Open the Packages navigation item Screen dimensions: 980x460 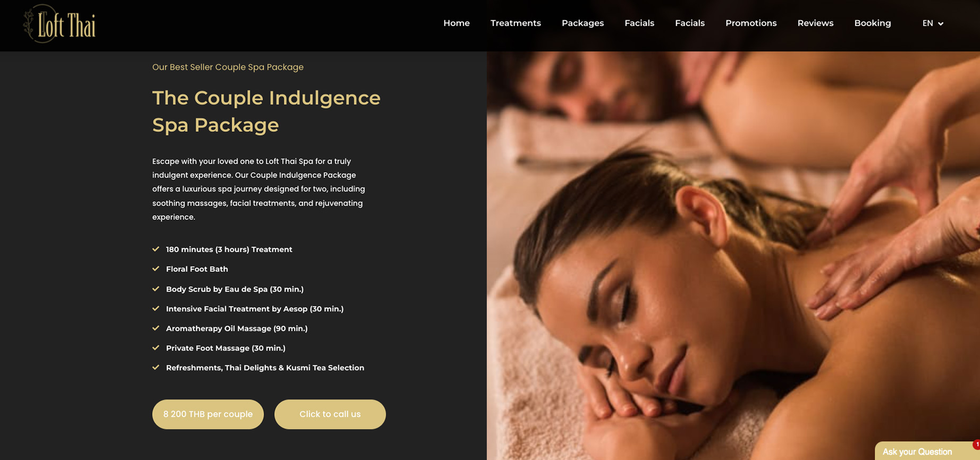(582, 23)
